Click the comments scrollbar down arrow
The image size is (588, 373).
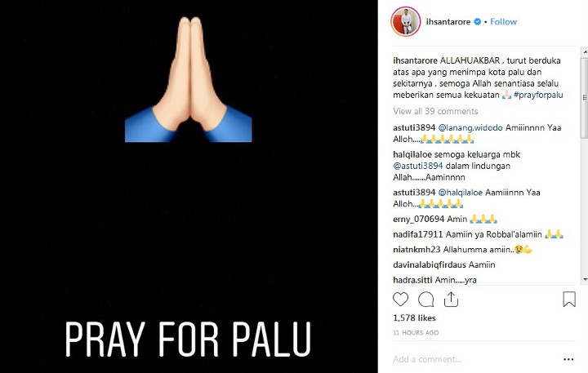pos(585,280)
